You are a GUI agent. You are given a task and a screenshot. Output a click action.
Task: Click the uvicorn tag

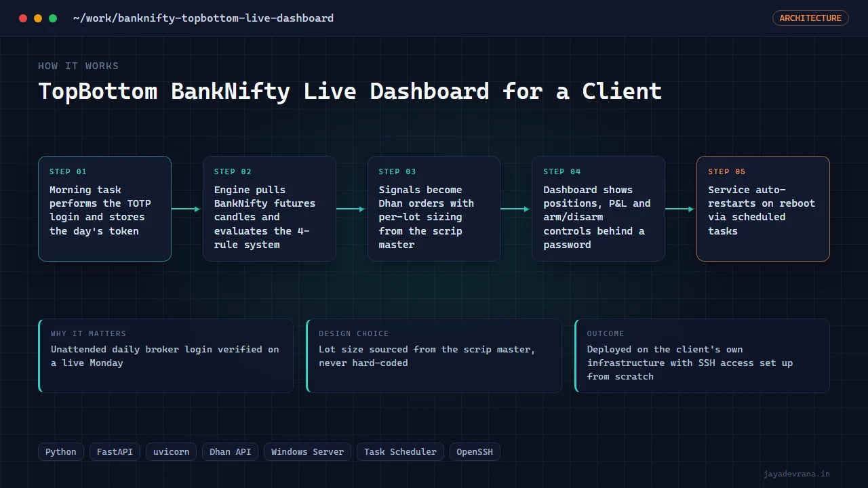pyautogui.click(x=171, y=452)
